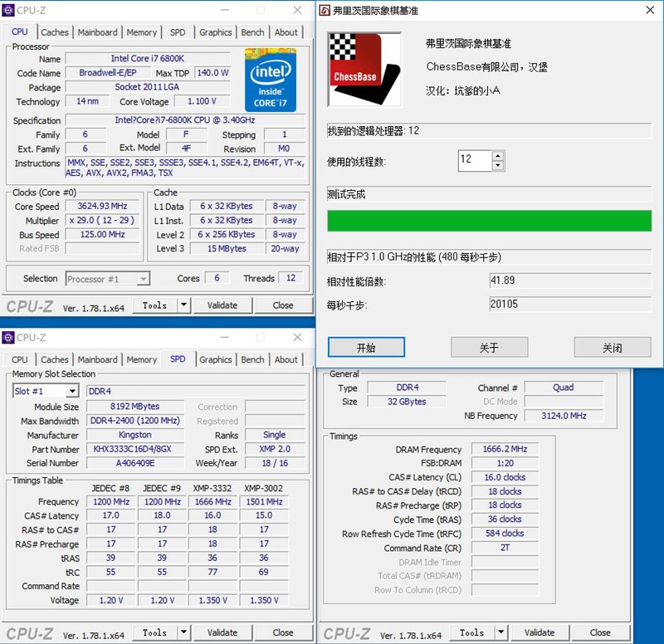Open Tools dropdown arrow in SPD CPU-Z window
Image resolution: width=664 pixels, height=644 pixels.
[x=183, y=632]
